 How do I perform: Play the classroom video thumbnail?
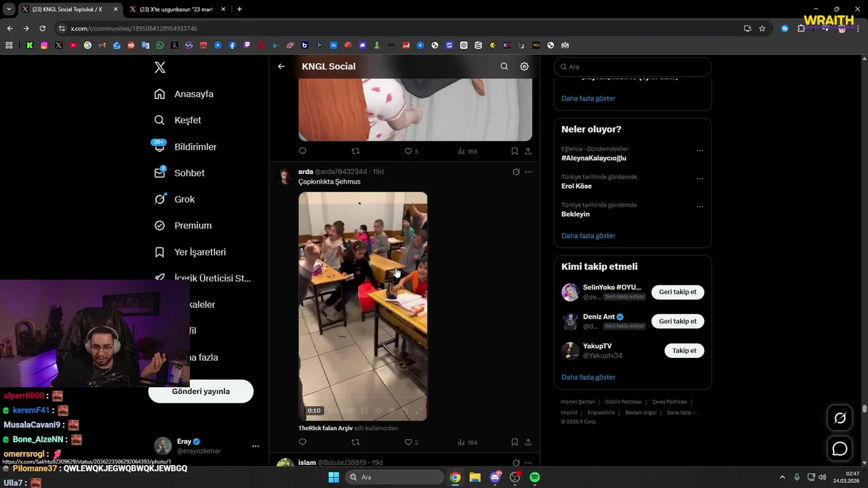pyautogui.click(x=363, y=306)
